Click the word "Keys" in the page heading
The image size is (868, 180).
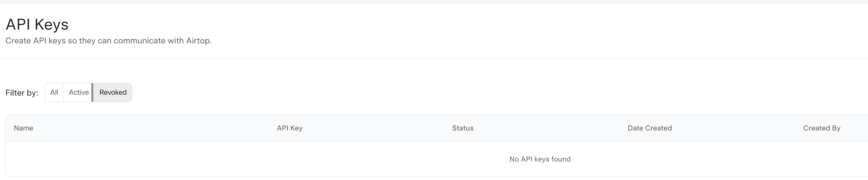51,25
